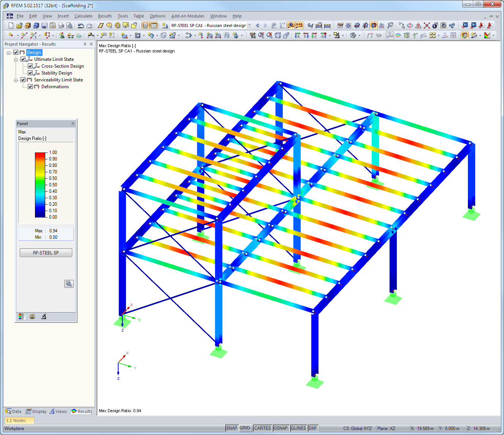Switch to the Views navigator tab
This screenshot has height=435, width=504.
coord(58,411)
